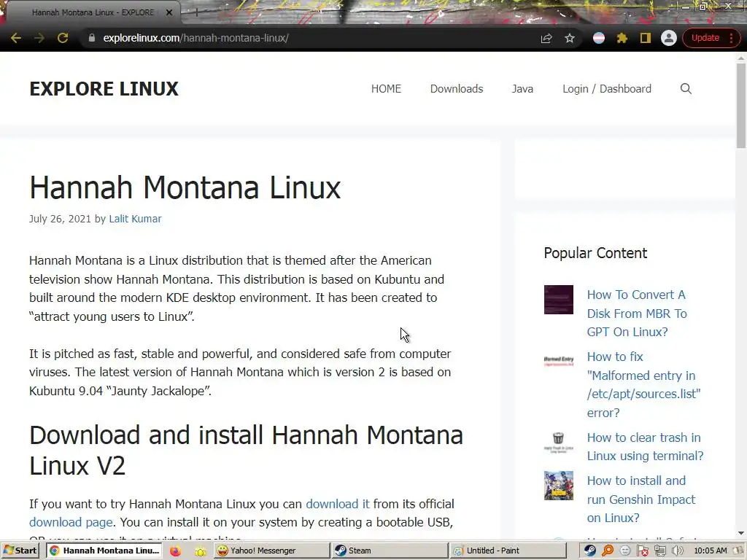Image resolution: width=747 pixels, height=560 pixels.
Task: Open the Chrome profile avatar
Action: pyautogui.click(x=668, y=38)
